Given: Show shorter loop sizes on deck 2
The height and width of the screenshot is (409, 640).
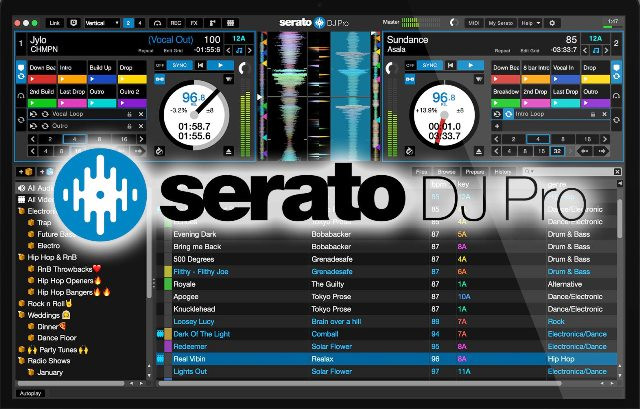Looking at the screenshot, I should coord(496,139).
